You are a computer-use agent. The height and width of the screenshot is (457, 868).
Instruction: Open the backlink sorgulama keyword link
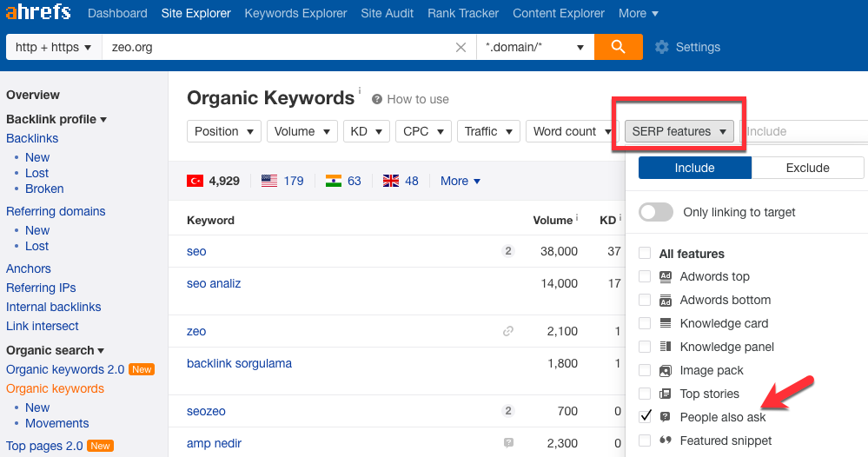(239, 363)
